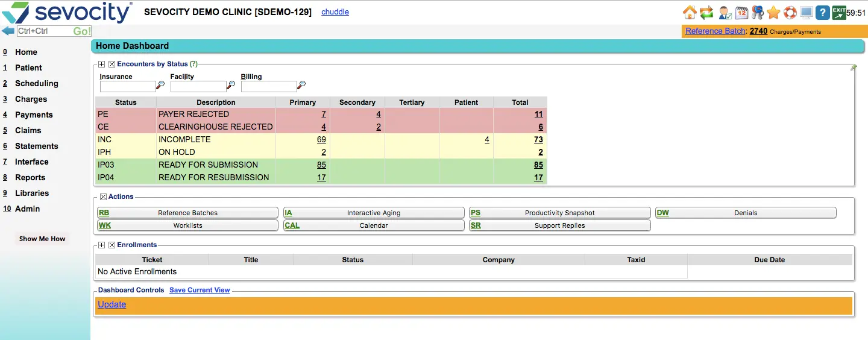
Task: Close the Actions panel X box
Action: click(103, 197)
